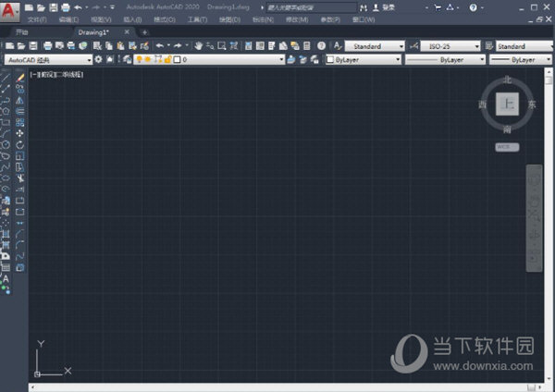Click ViewCube compass 东 east direction

point(532,104)
